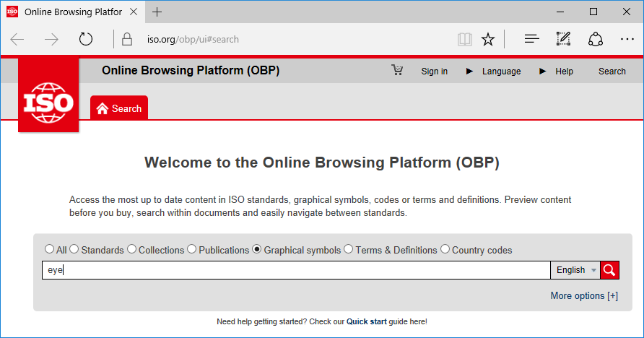Viewport: 644px width, 338px height.
Task: Close the browser window
Action: click(x=627, y=12)
